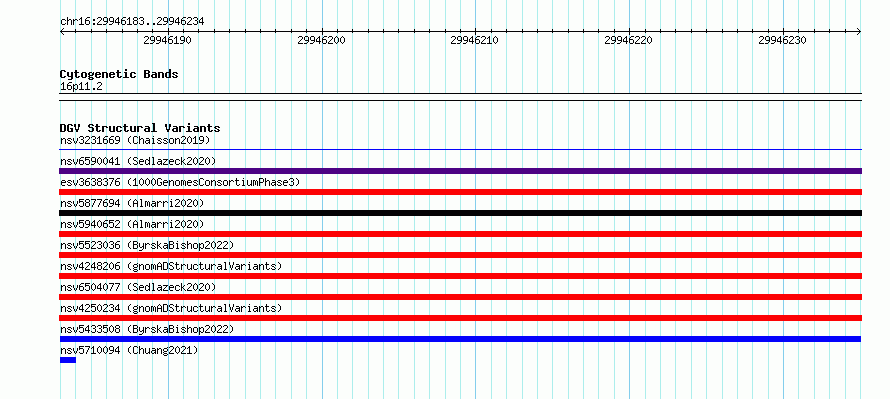
Task: Select the thin blue nsv3231669 variant line
Action: coord(461,150)
